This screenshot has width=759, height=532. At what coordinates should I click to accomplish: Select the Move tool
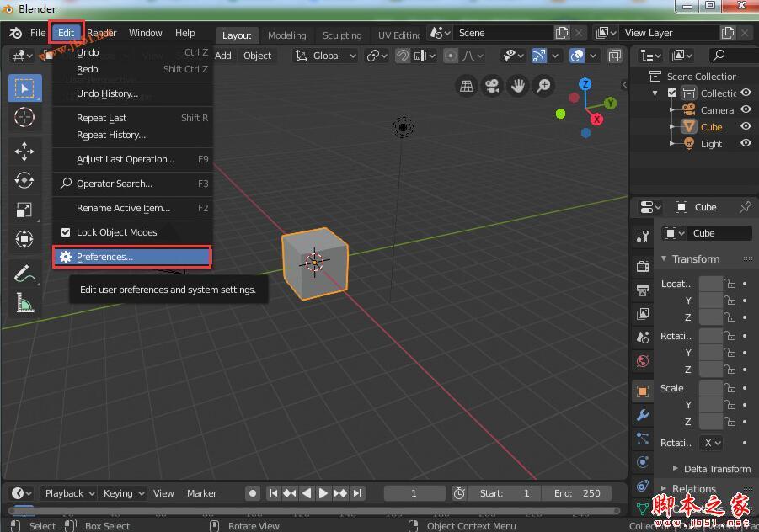coord(24,152)
